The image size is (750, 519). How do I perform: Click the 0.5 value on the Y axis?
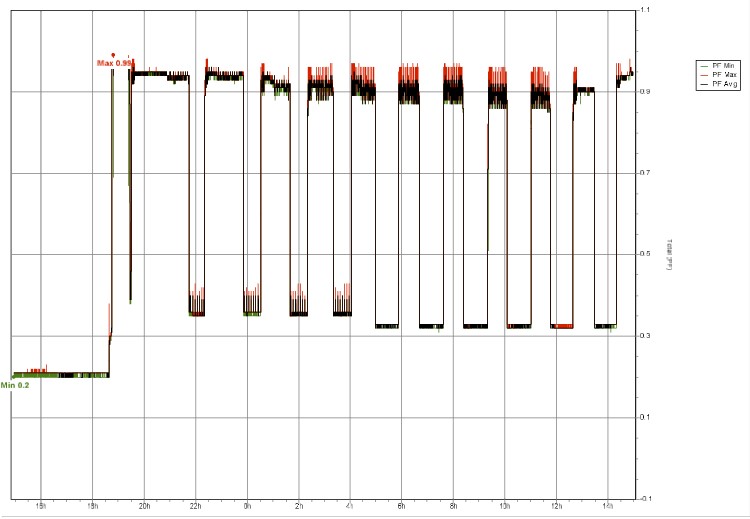pyautogui.click(x=643, y=254)
